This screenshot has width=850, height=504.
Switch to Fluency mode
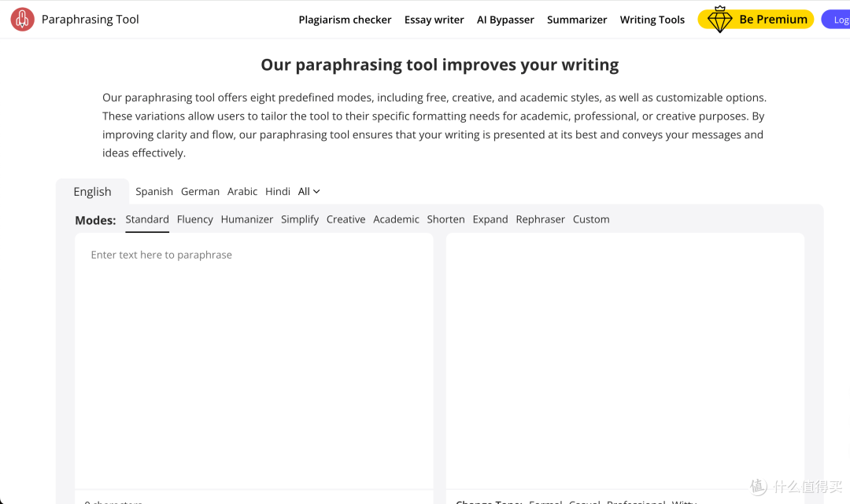(x=194, y=219)
